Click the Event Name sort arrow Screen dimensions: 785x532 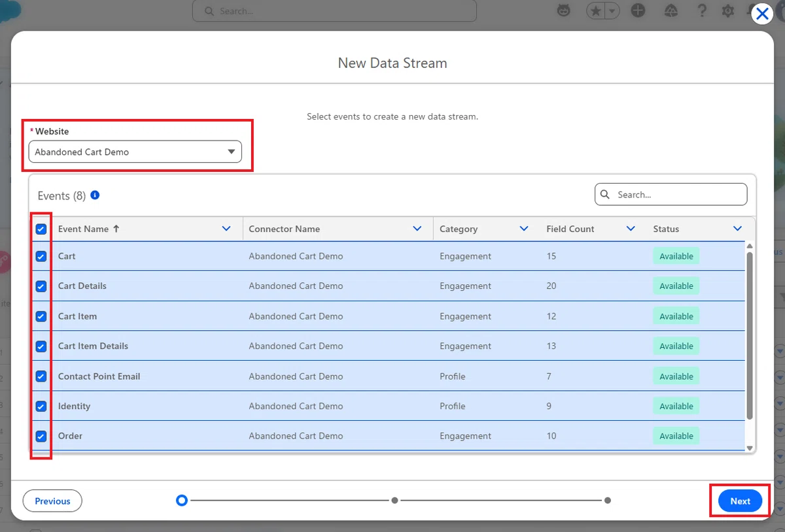tap(116, 229)
